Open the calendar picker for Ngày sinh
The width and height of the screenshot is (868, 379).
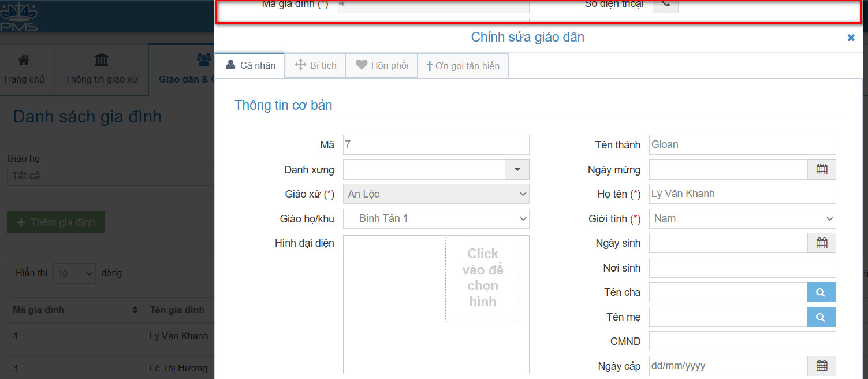821,243
